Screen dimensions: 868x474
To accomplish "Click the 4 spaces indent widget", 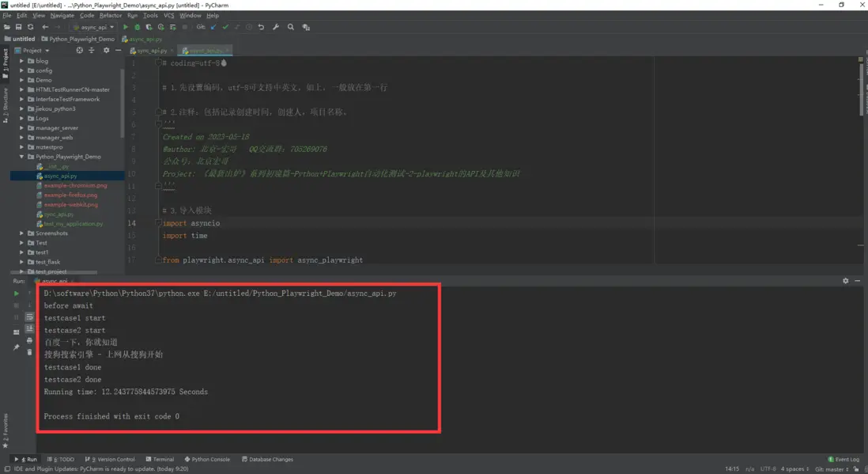I will tap(794, 469).
